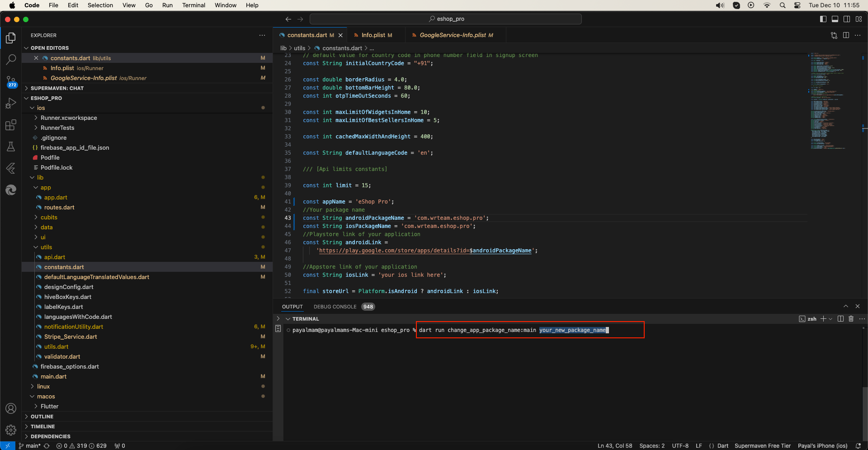This screenshot has width=868, height=450.
Task: Open the Extensions view
Action: (x=11, y=125)
